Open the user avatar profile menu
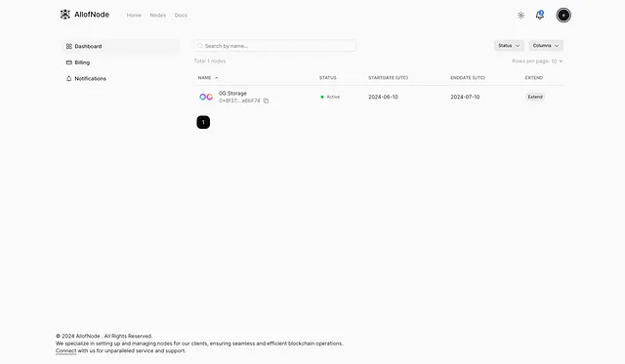This screenshot has height=364, width=625. click(563, 16)
